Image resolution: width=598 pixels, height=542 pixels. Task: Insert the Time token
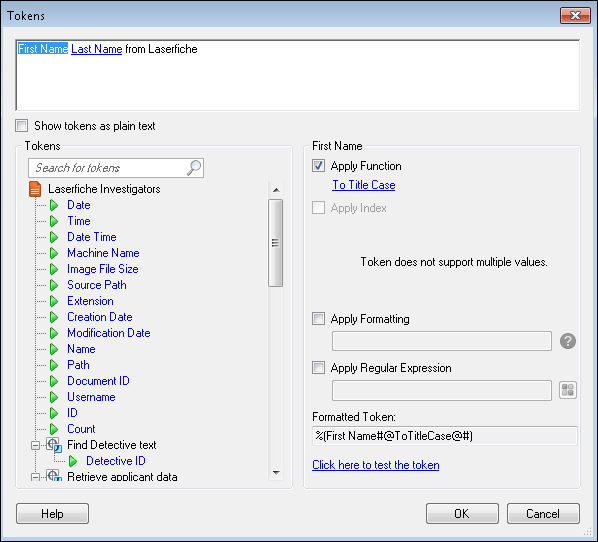79,221
